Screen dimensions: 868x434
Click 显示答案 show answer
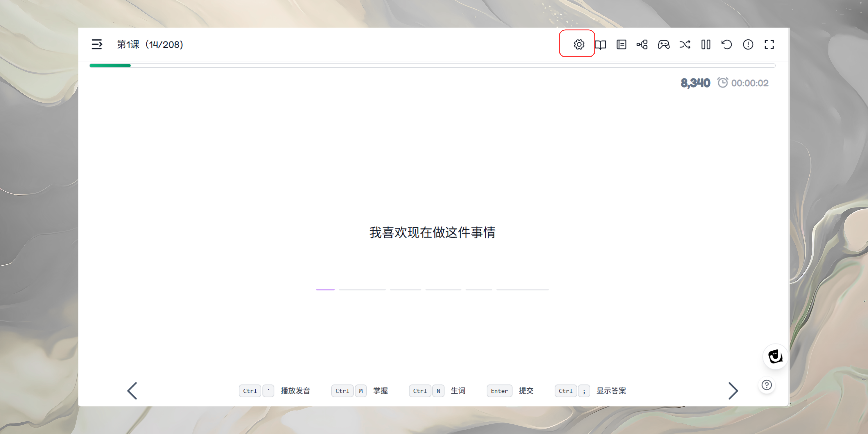pos(611,390)
